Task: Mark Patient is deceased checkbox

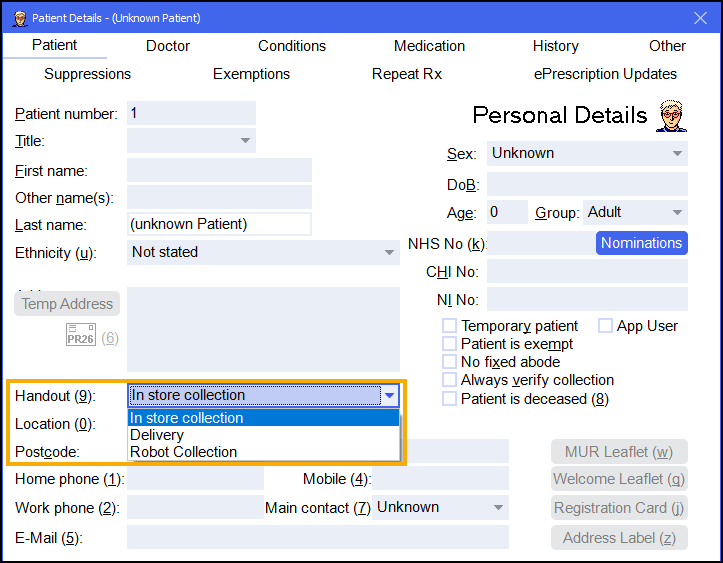Action: tap(450, 398)
